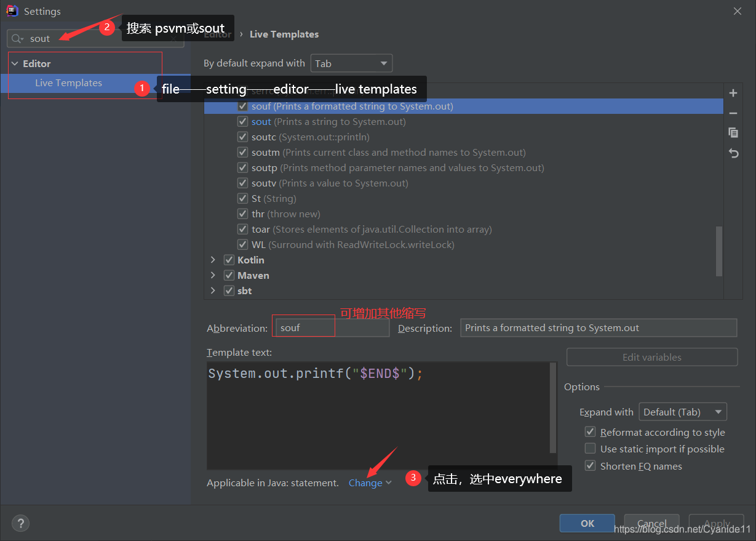The image size is (756, 541).
Task: Toggle the soutp template checkbox
Action: (242, 167)
